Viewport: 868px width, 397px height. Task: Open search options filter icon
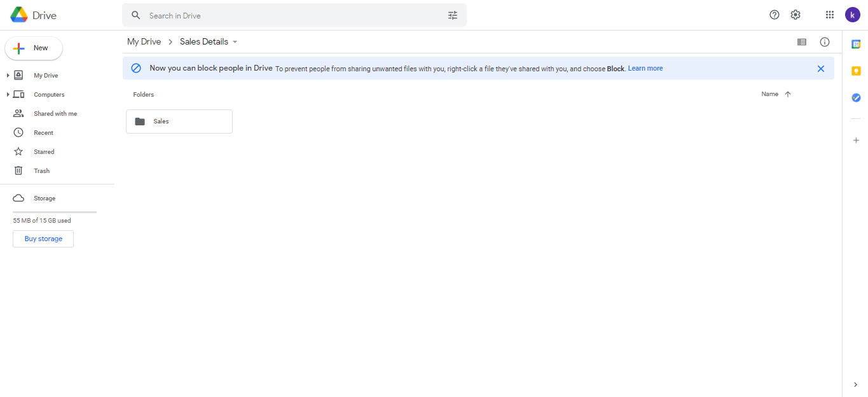pyautogui.click(x=453, y=15)
